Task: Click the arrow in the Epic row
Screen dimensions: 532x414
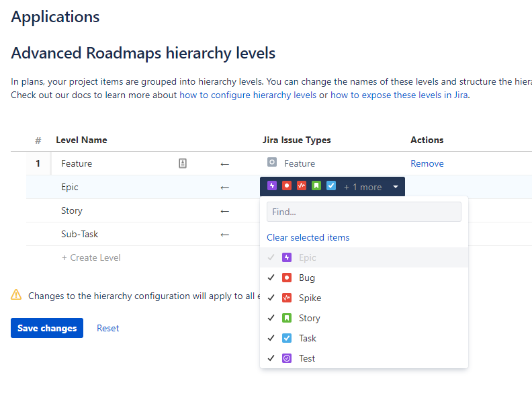Action: pos(224,188)
